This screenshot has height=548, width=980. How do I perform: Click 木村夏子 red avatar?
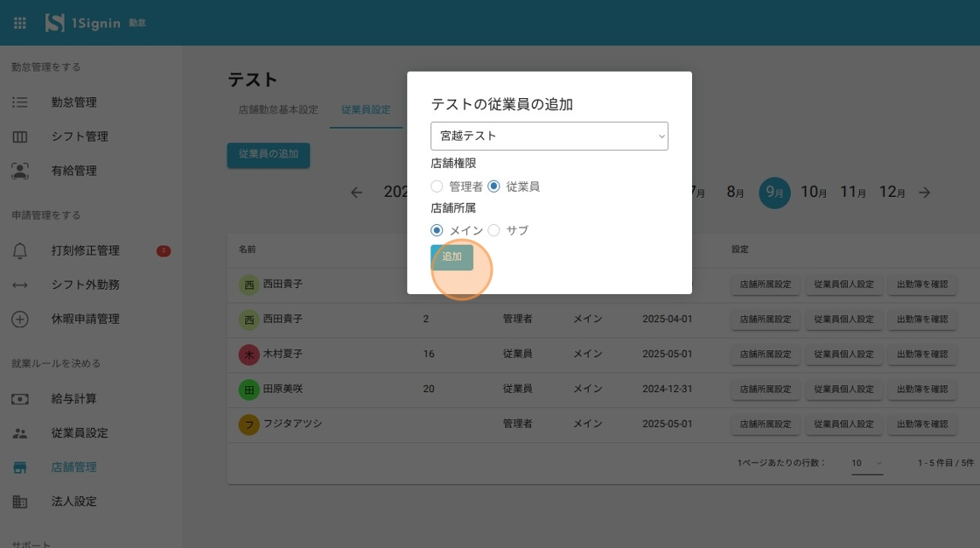coord(248,355)
